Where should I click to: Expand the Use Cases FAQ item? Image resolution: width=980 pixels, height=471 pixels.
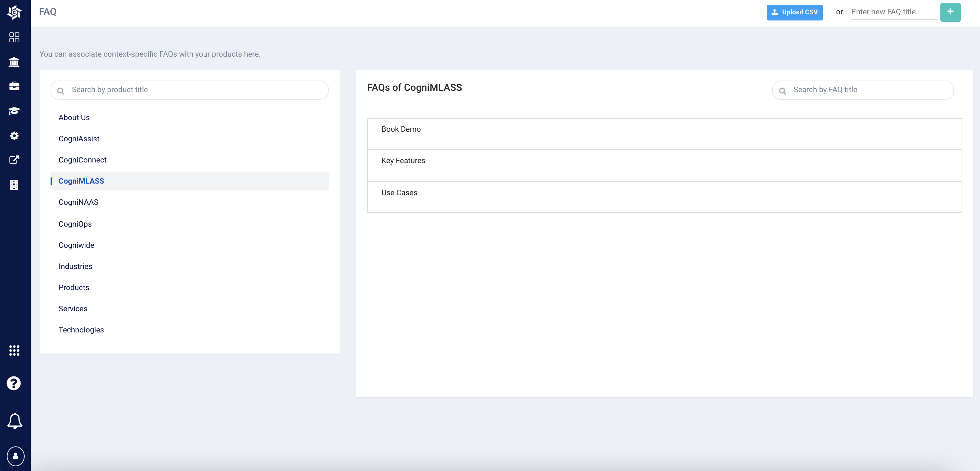664,197
